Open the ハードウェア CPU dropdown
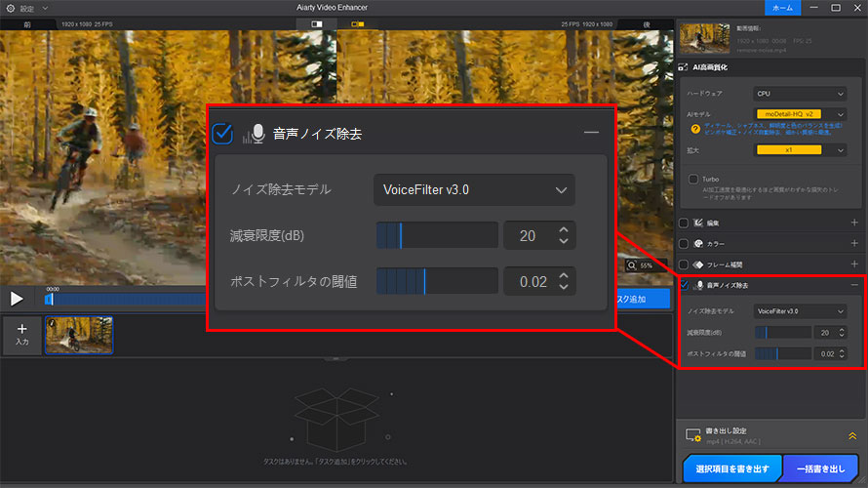Screen dimensions: 868x488 (x=800, y=95)
